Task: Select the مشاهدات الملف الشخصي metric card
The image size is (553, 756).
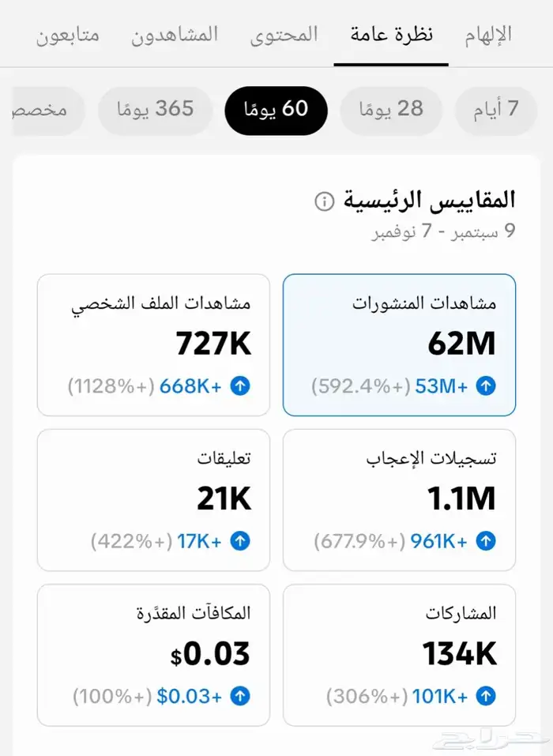Action: (153, 344)
